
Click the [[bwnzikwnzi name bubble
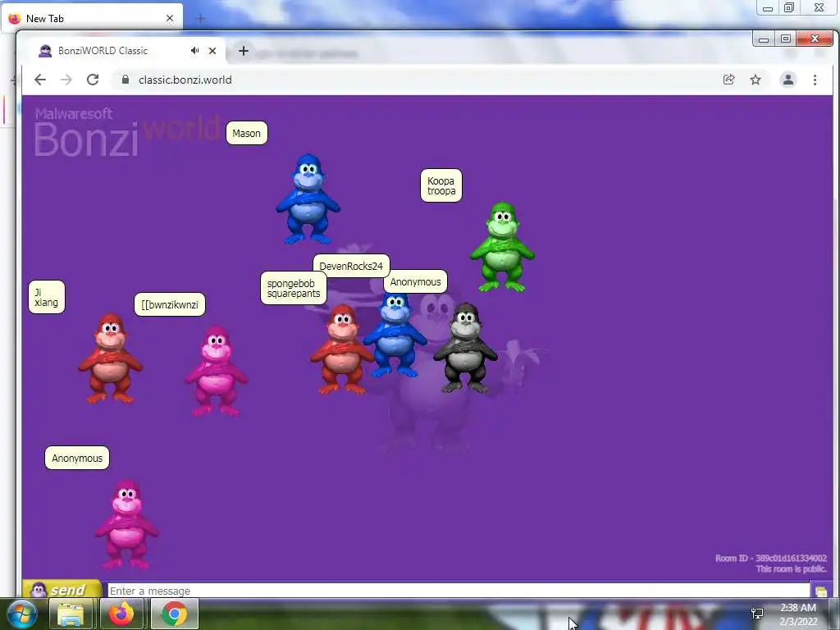pos(169,304)
